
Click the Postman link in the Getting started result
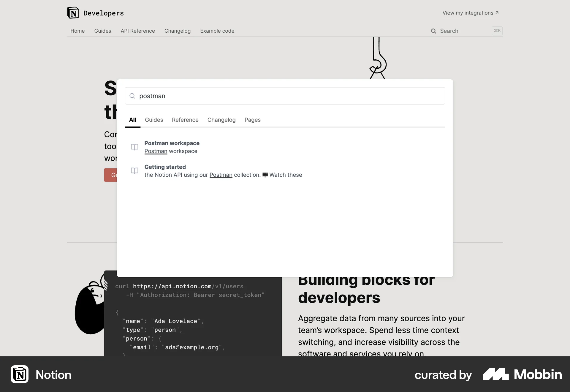point(221,175)
